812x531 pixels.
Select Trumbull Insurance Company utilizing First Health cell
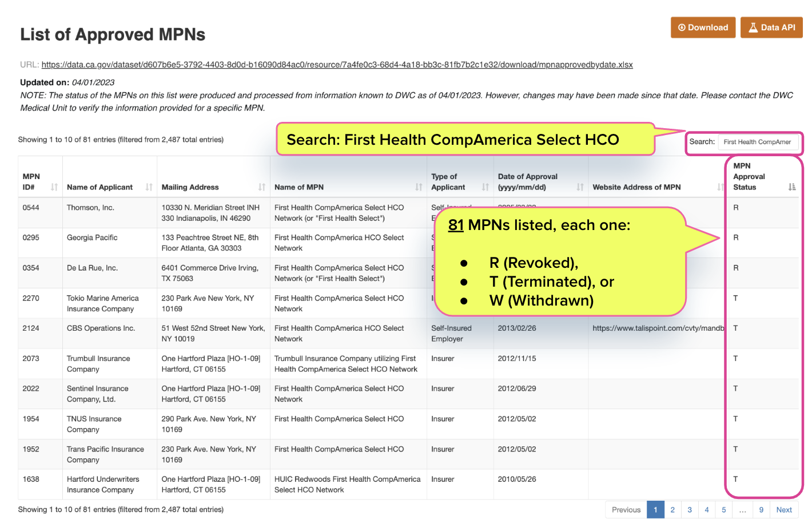pyautogui.click(x=348, y=364)
